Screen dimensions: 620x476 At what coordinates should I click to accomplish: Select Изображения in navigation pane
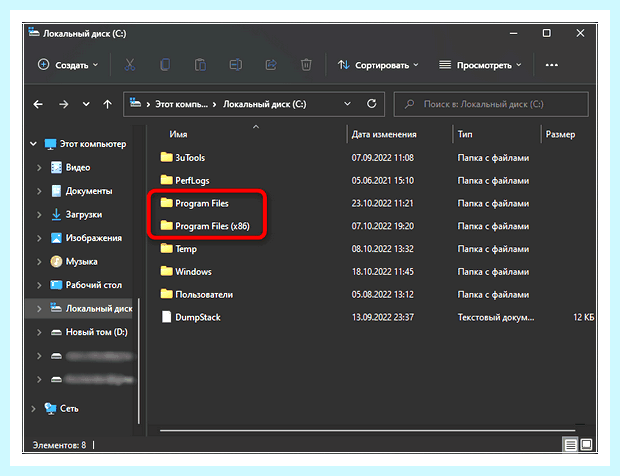pos(93,238)
